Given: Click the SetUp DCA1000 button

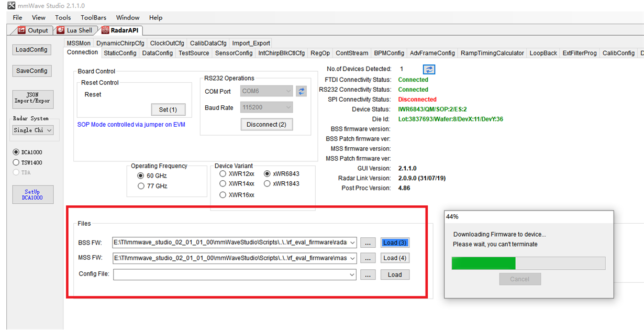Looking at the screenshot, I should (32, 195).
